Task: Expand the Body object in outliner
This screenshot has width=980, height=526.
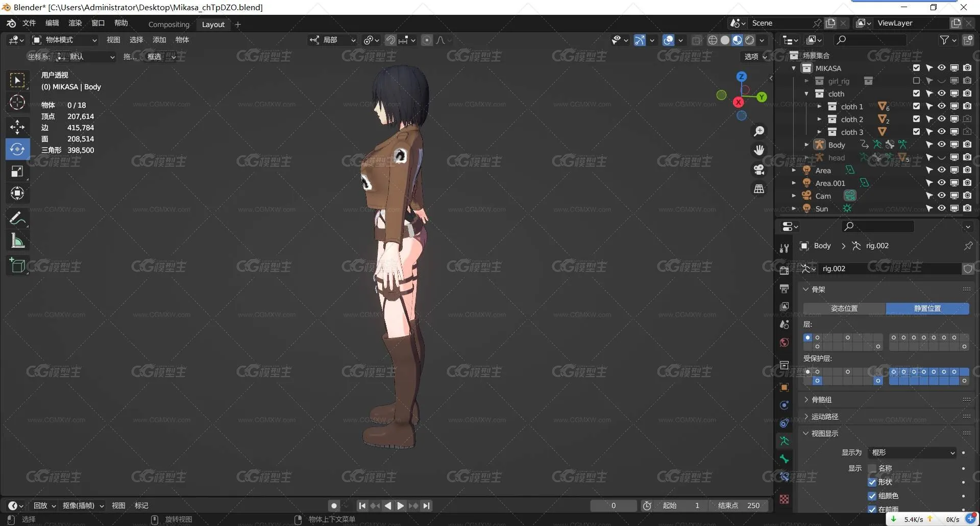Action: click(x=806, y=145)
